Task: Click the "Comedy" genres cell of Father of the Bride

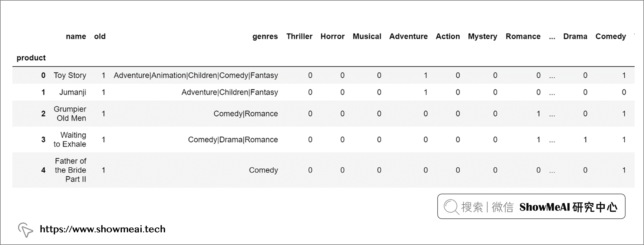Action: click(x=263, y=170)
